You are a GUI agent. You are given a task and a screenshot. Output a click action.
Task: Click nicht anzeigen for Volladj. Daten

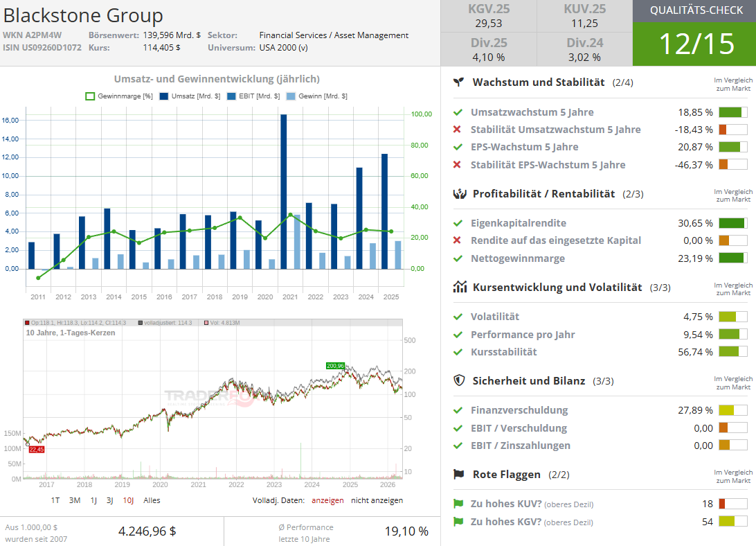377,501
